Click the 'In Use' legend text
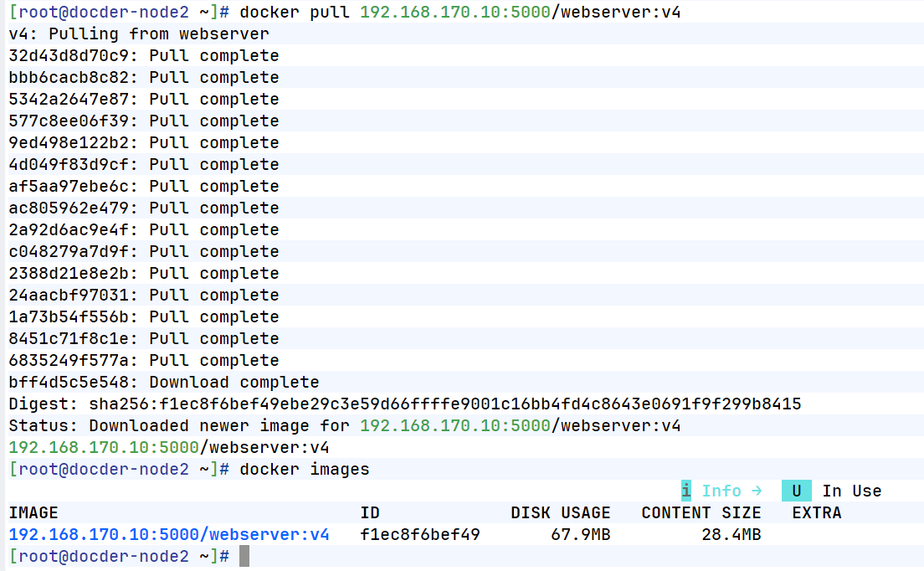Image resolution: width=924 pixels, height=571 pixels. click(x=851, y=491)
